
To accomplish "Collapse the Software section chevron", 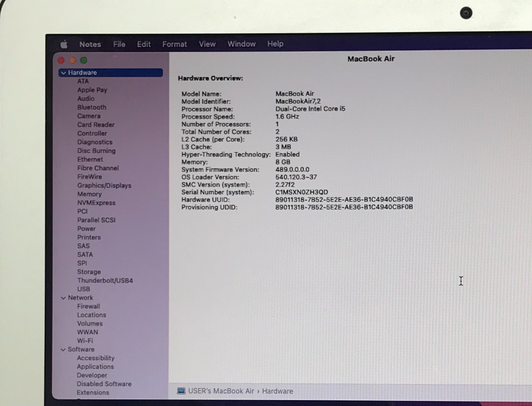I will tap(63, 349).
